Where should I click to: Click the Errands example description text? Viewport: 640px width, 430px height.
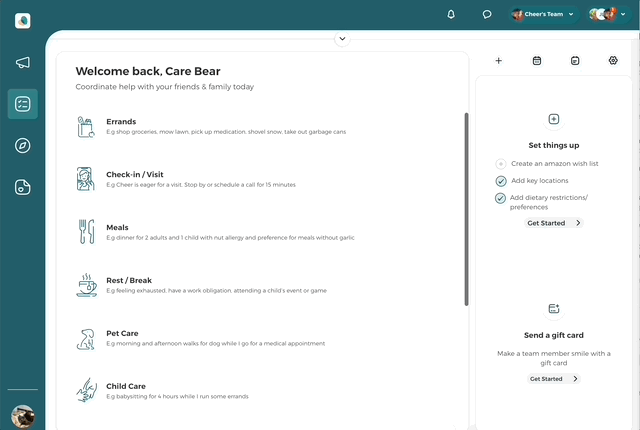(226, 132)
